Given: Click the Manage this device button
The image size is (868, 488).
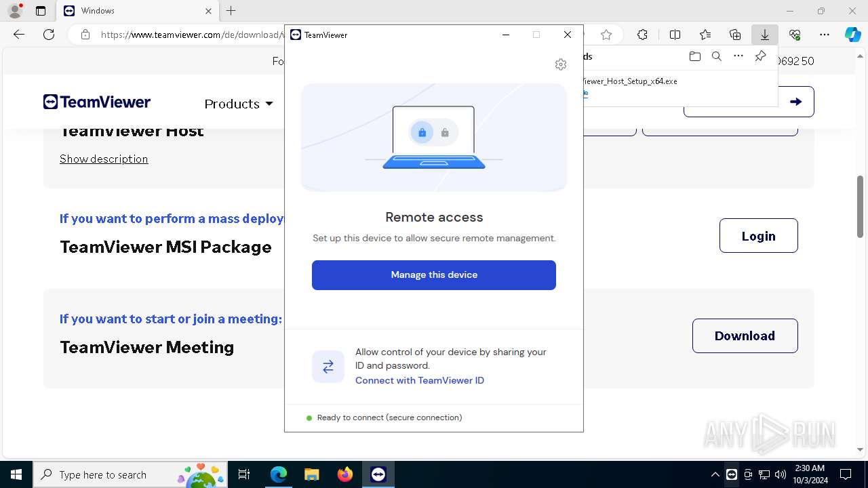Looking at the screenshot, I should pyautogui.click(x=434, y=275).
